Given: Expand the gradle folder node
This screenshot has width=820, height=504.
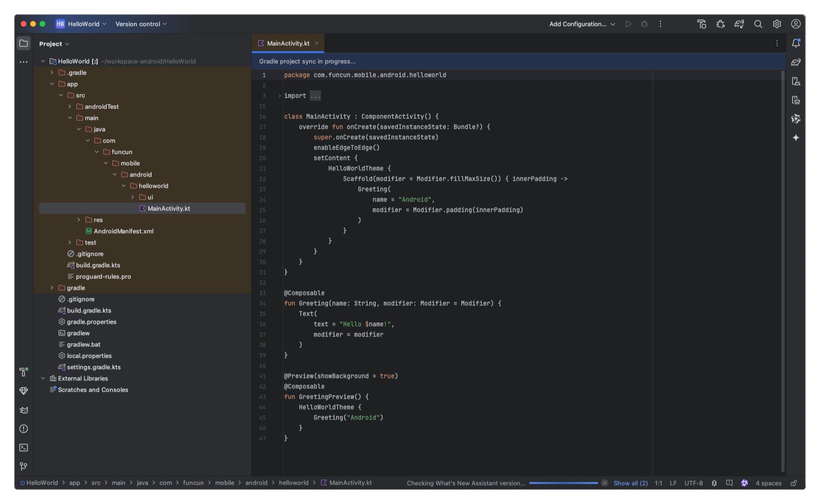Looking at the screenshot, I should [x=52, y=288].
